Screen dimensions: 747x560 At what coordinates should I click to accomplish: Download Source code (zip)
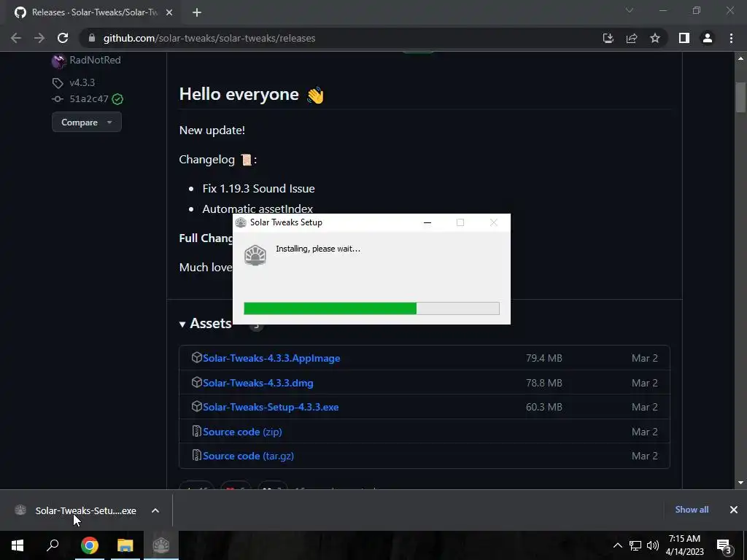(242, 432)
